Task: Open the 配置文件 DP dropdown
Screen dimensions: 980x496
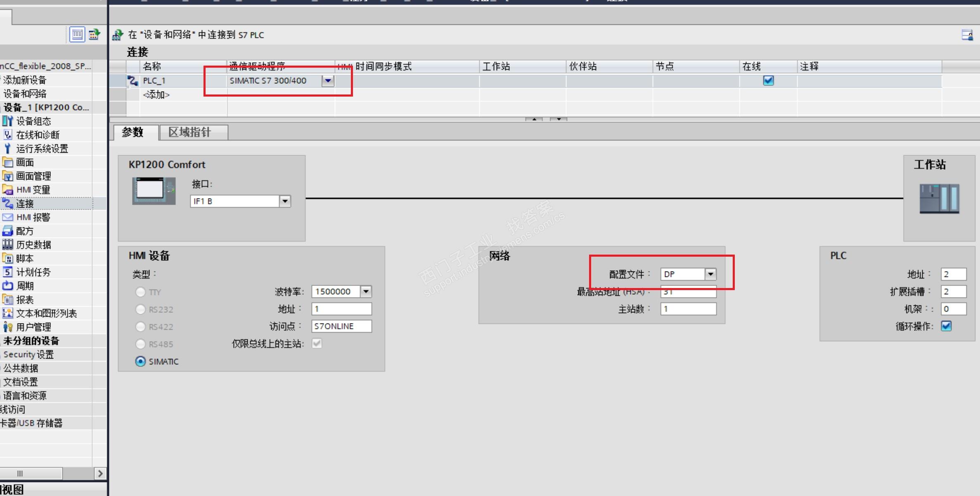Action: 710,274
